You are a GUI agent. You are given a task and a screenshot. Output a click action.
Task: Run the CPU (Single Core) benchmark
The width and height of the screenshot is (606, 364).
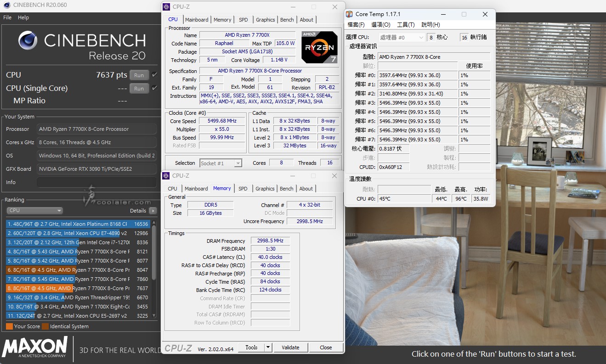tap(139, 88)
